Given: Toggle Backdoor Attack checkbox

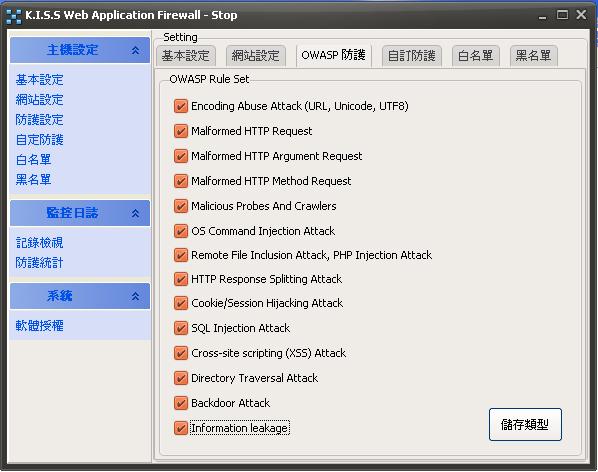Looking at the screenshot, I should coord(181,403).
